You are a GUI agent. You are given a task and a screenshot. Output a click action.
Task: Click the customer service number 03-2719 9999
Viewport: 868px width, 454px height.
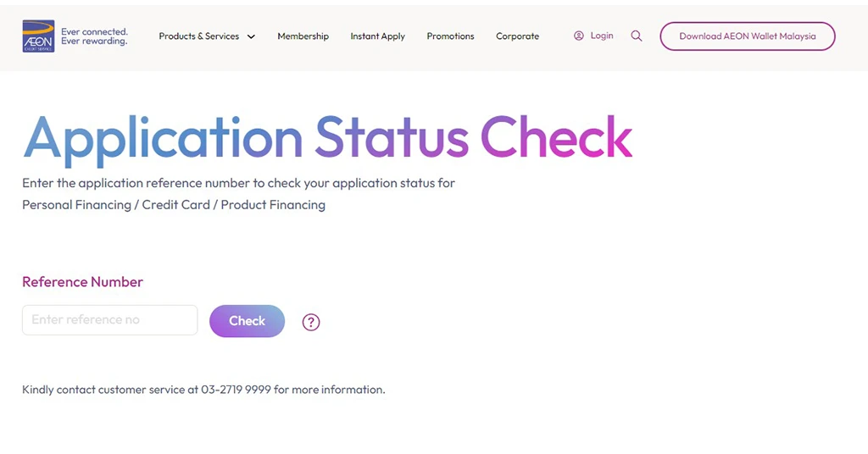point(236,390)
